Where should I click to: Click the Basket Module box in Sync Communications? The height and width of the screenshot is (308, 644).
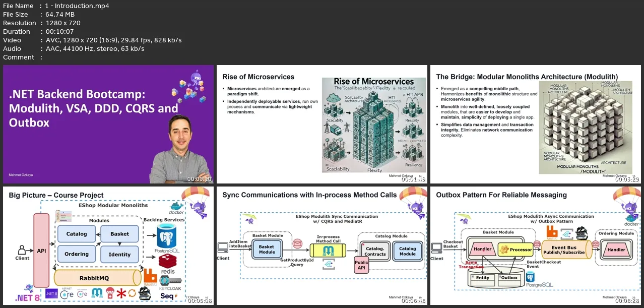click(x=267, y=250)
